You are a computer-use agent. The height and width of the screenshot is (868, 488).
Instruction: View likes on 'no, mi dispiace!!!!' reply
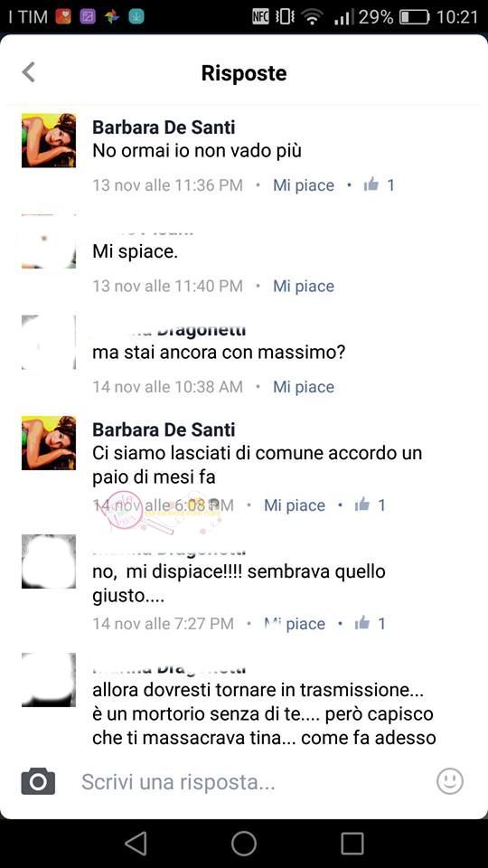(370, 623)
